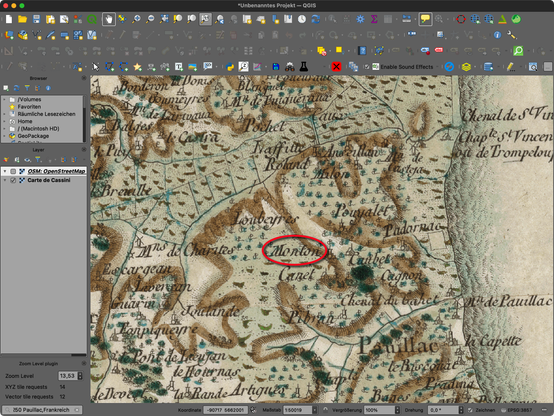The width and height of the screenshot is (554, 416).
Task: Filter the Browser panel with funnel icon
Action: pos(27,88)
